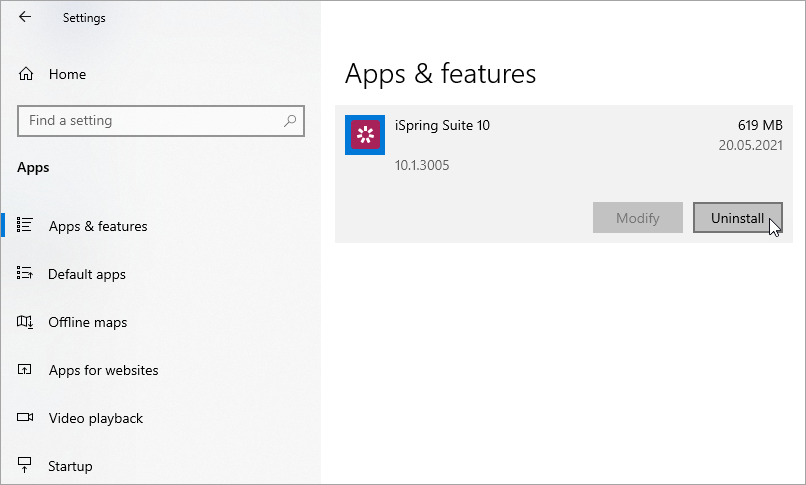The image size is (806, 485).
Task: Select the Video playback text label
Action: click(96, 418)
